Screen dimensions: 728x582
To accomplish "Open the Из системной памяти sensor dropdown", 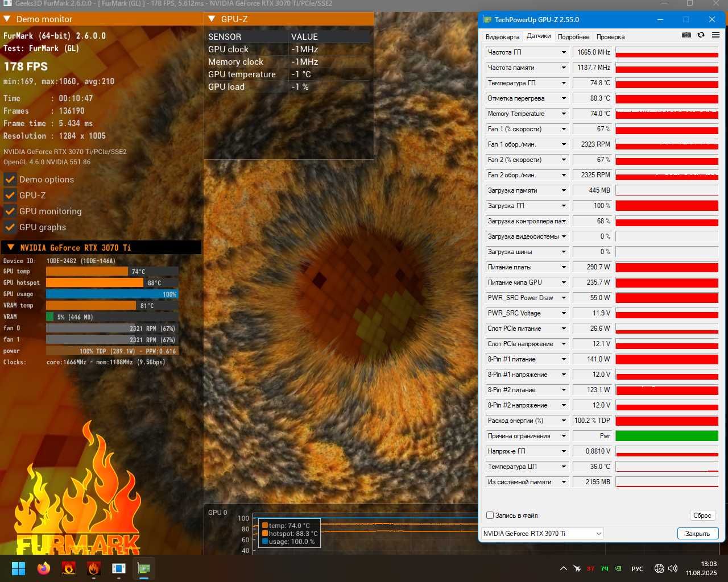I will [x=564, y=482].
